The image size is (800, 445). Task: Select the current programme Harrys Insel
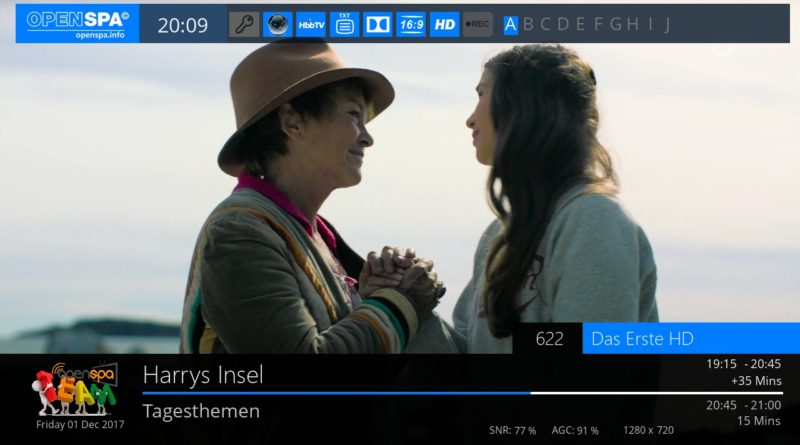click(x=203, y=375)
